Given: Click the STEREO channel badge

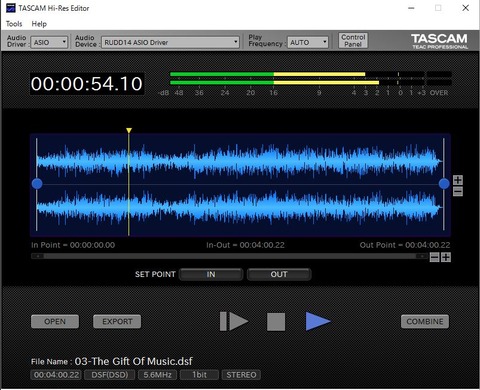Looking at the screenshot, I should [241, 375].
